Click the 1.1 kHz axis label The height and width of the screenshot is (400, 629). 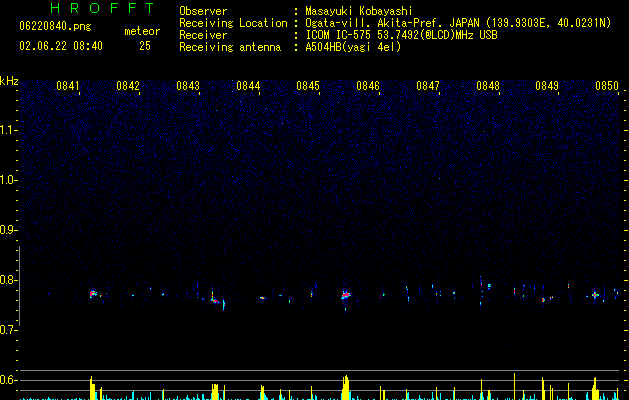pyautogui.click(x=9, y=130)
